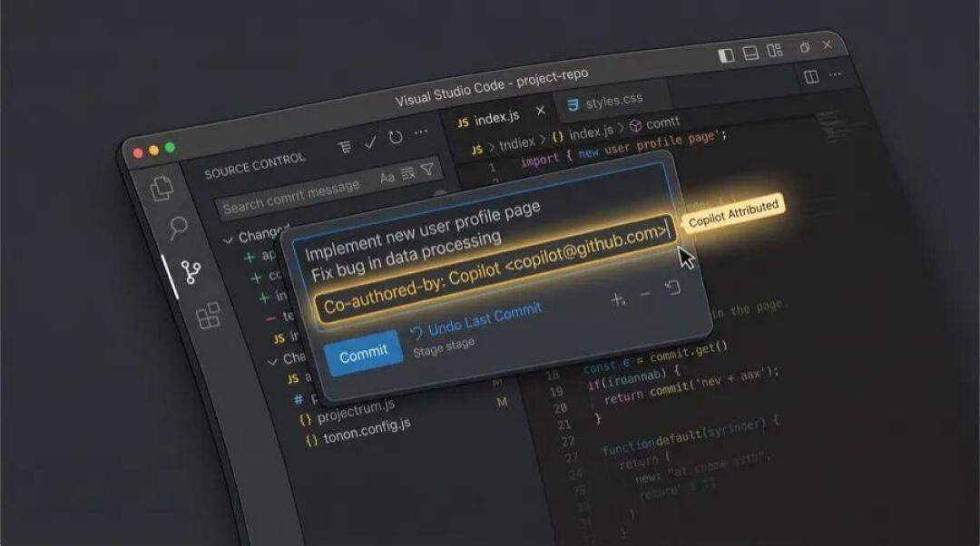The height and width of the screenshot is (546, 980).
Task: Click the plus stage icon in commit popup
Action: pyautogui.click(x=618, y=300)
